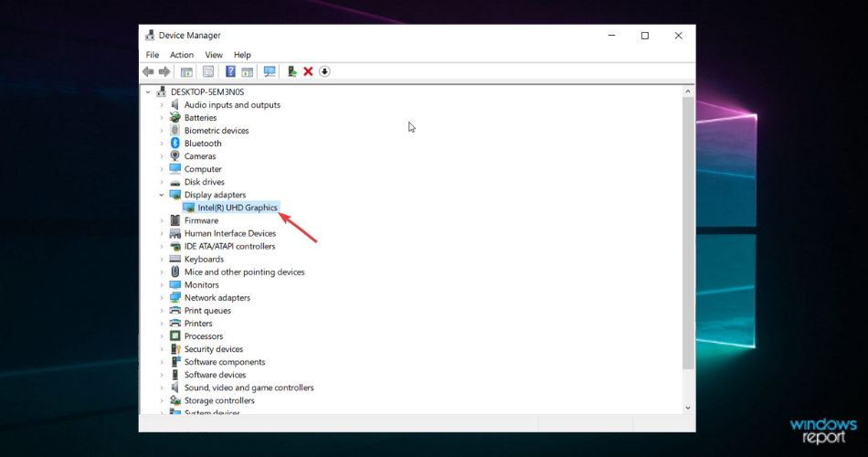Select the Software devices label
This screenshot has width=868, height=457.
coord(215,375)
